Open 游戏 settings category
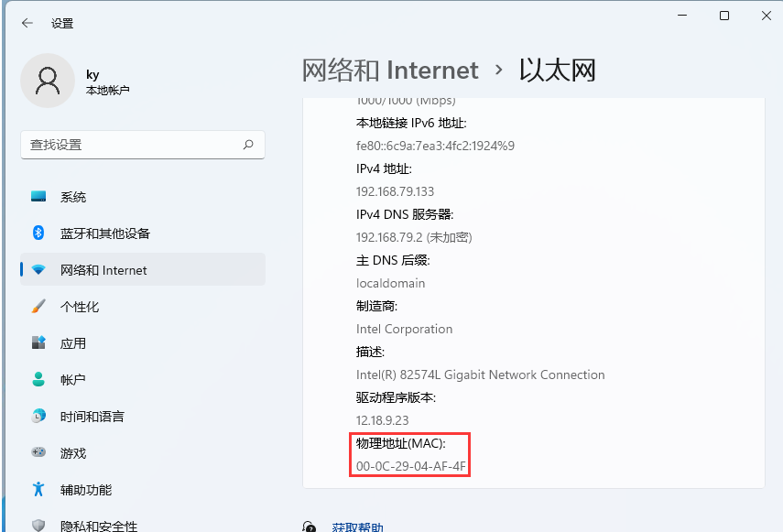The image size is (783, 532). pos(143,452)
